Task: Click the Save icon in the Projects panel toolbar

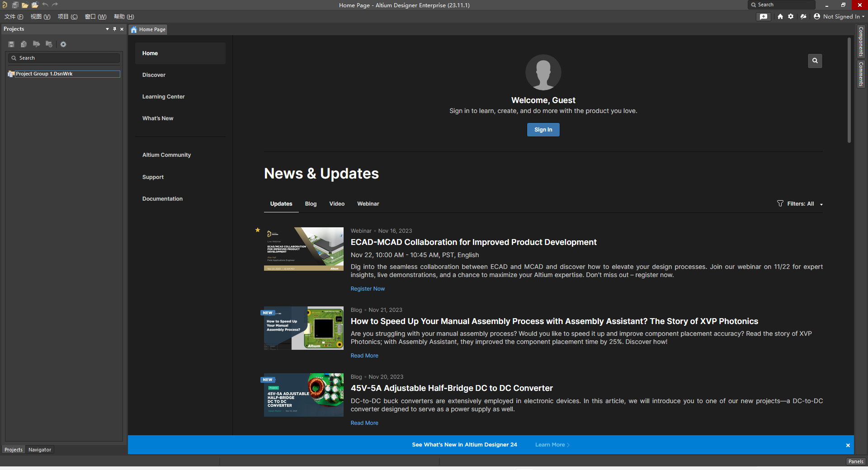Action: (11, 44)
